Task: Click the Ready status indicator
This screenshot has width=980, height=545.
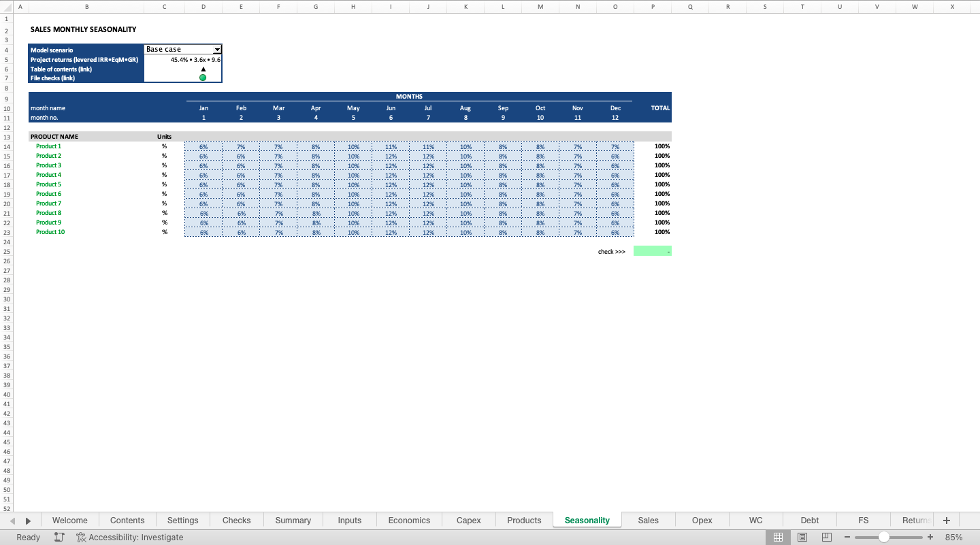Action: [x=28, y=537]
